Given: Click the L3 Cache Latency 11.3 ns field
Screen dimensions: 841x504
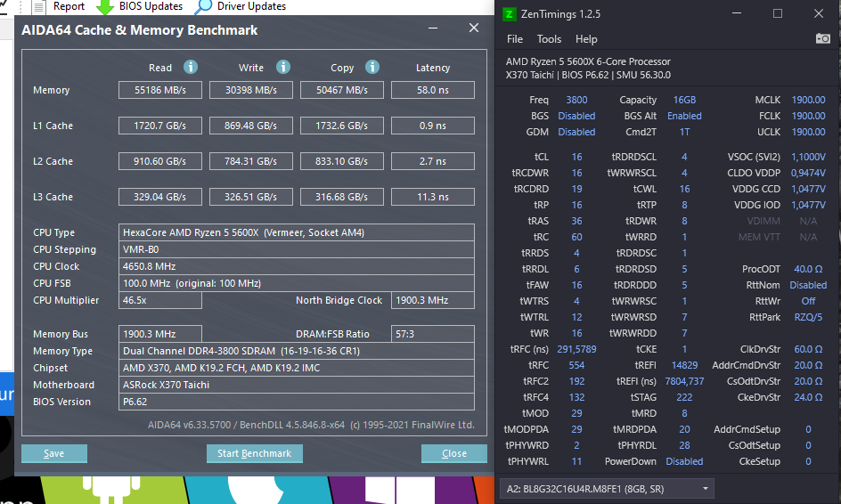Looking at the screenshot, I should pos(433,197).
